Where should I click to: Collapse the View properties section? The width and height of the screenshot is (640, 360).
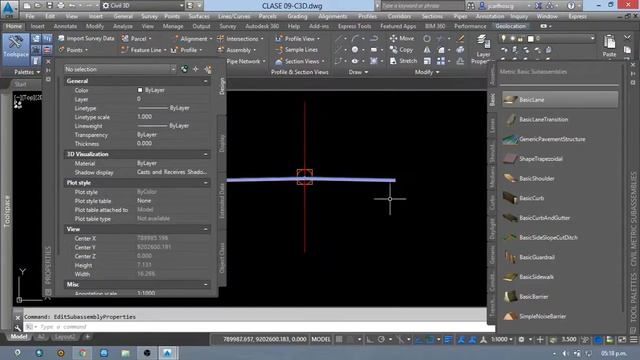(205, 229)
